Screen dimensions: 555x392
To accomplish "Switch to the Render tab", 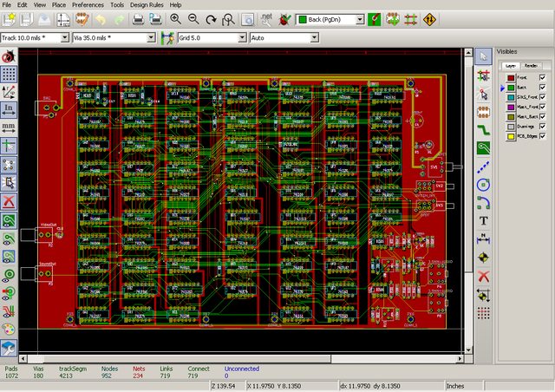I will point(532,65).
